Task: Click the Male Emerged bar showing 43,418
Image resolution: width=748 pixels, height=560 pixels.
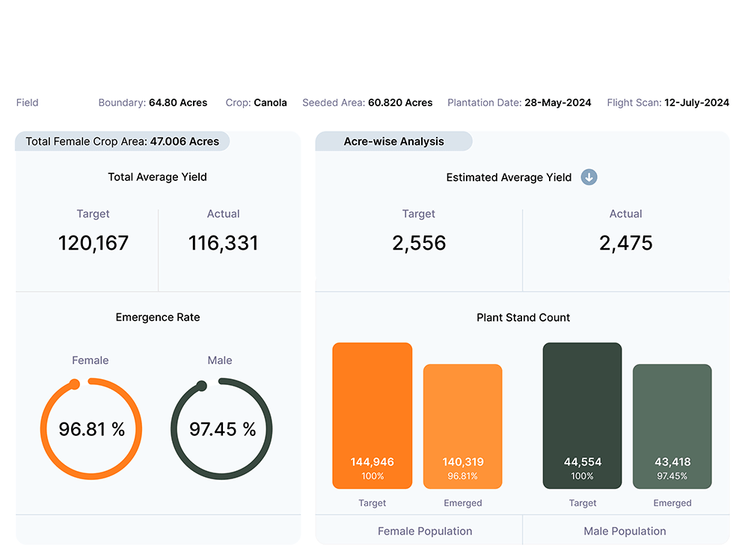Action: point(672,426)
